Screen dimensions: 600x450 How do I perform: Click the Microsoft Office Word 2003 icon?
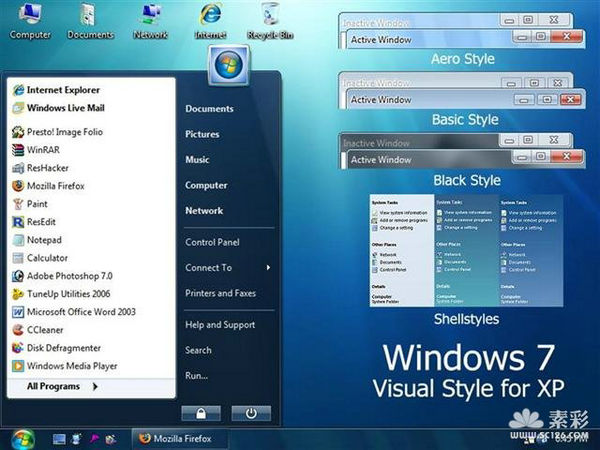pos(18,312)
